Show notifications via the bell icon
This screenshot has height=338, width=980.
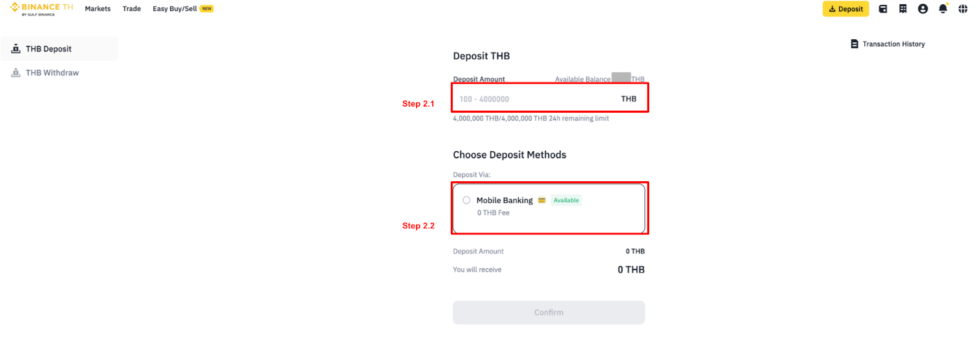(x=943, y=9)
